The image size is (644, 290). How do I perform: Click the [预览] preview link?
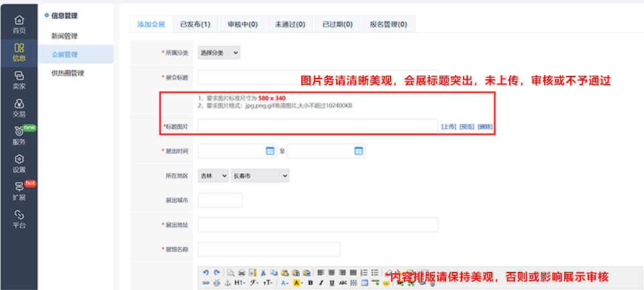tap(467, 127)
